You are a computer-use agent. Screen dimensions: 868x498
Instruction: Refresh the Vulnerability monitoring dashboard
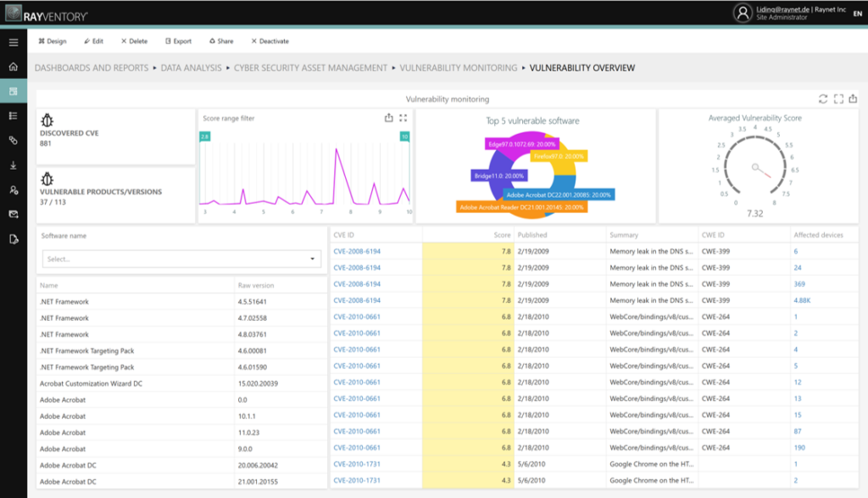click(823, 98)
